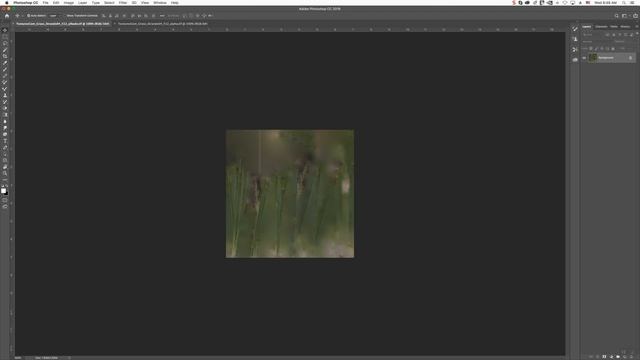Toggle Lock all
640x360 pixels.
pyautogui.click(x=613, y=49)
